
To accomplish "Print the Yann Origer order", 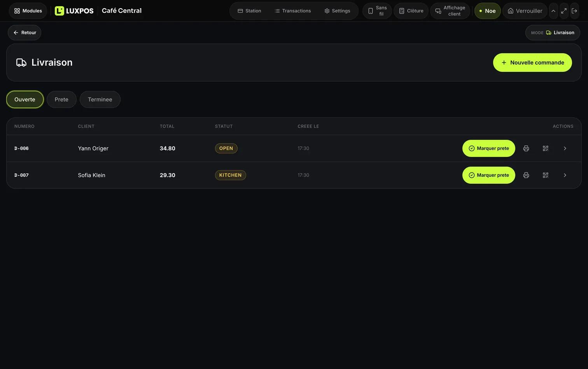I will (x=526, y=148).
